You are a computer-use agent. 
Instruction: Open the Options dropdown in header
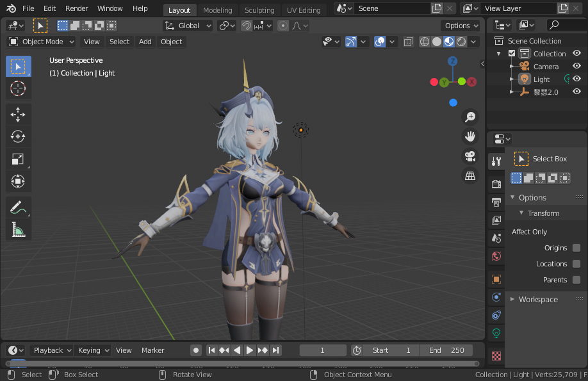461,26
